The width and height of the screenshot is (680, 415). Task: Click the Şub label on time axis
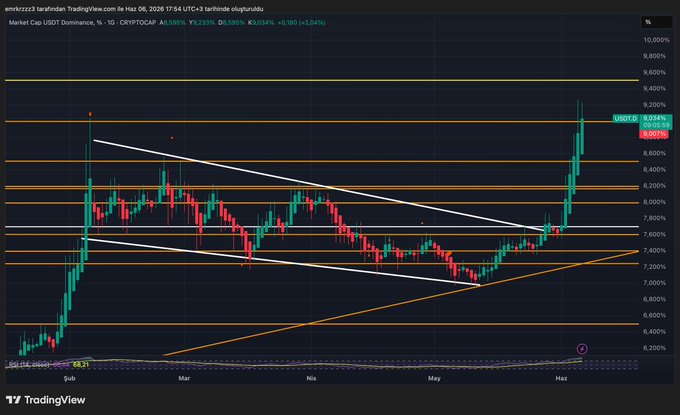pos(69,378)
